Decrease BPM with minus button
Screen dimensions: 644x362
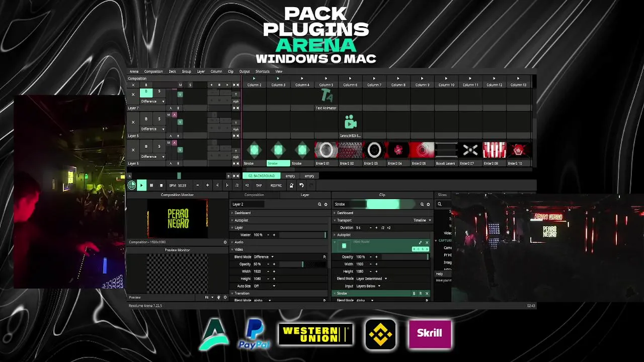197,186
